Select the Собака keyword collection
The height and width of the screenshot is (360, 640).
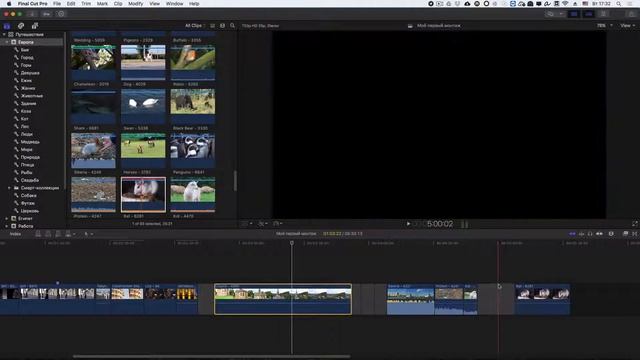pos(28,196)
